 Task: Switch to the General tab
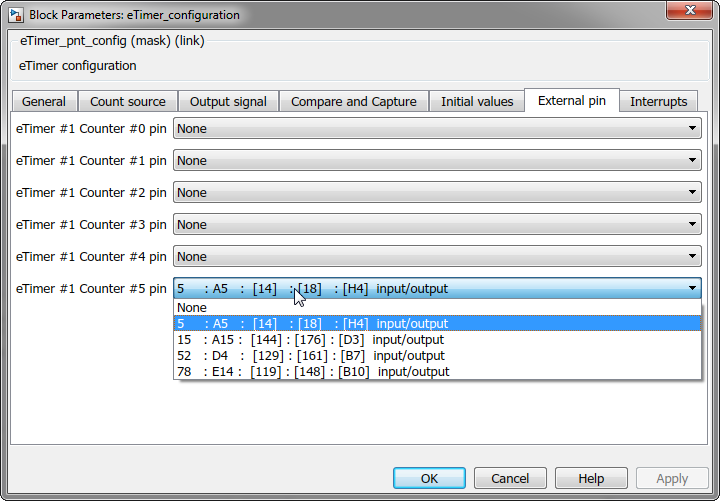pos(44,101)
